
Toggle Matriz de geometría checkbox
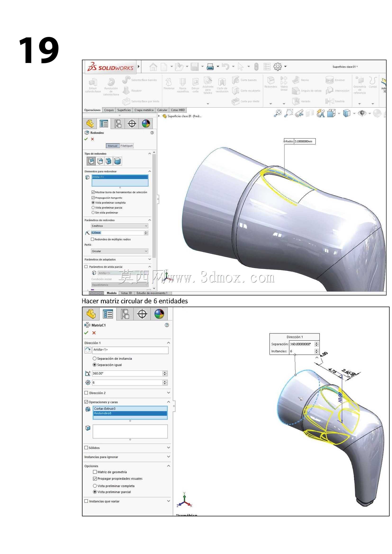tap(95, 472)
